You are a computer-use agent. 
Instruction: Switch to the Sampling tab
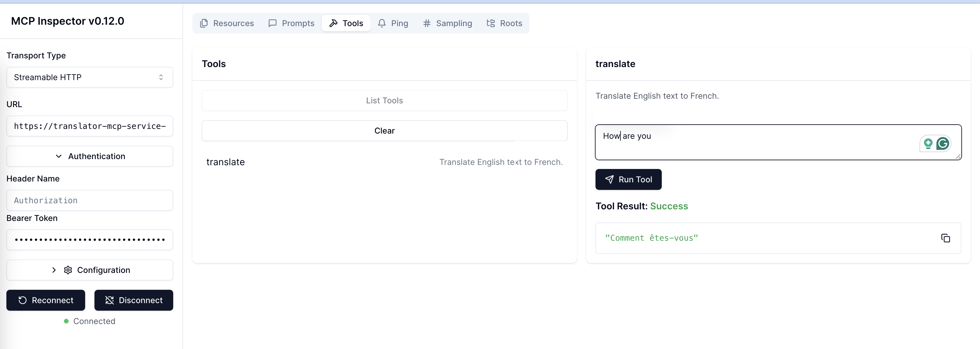(447, 23)
